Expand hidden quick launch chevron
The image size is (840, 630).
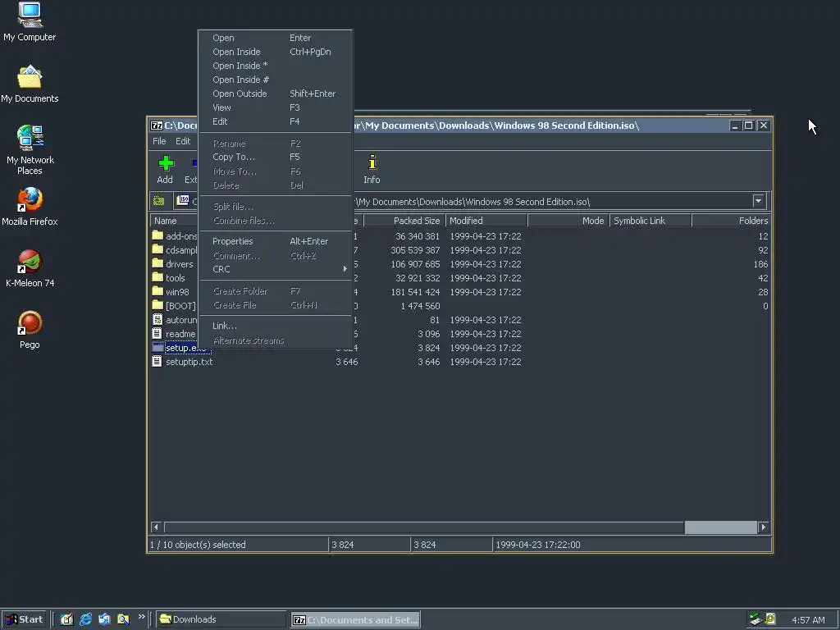pyautogui.click(x=141, y=617)
